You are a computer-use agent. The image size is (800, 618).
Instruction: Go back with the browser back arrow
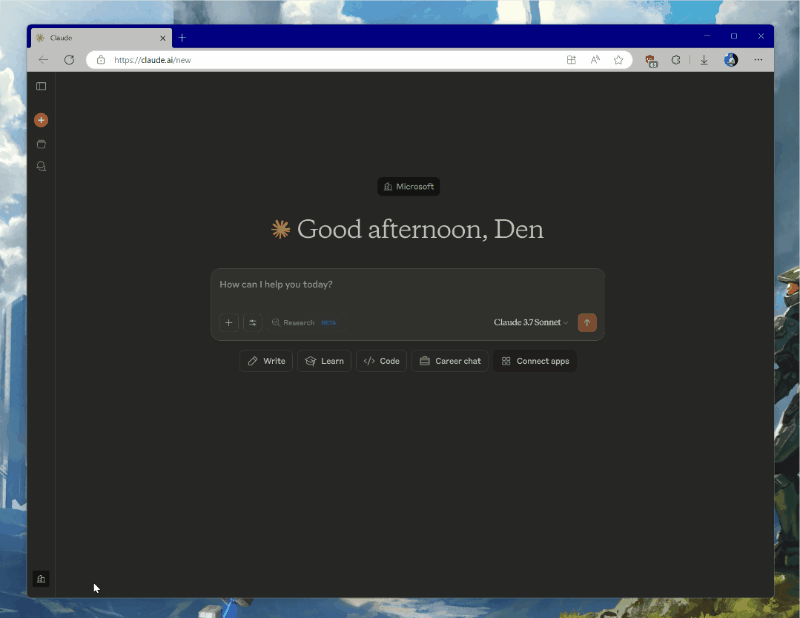(x=43, y=60)
